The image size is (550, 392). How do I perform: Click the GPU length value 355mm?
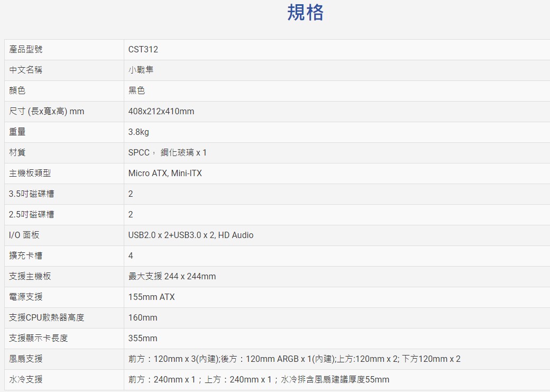coord(143,339)
